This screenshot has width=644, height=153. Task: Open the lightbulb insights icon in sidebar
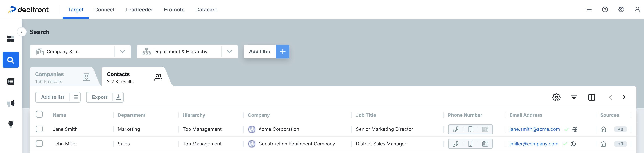click(x=11, y=124)
